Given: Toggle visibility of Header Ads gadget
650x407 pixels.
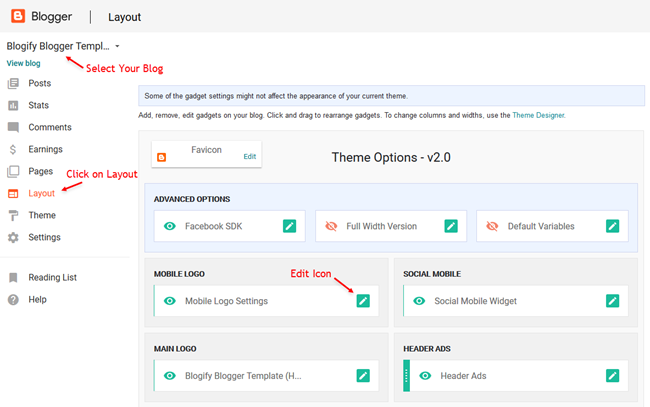Looking at the screenshot, I should (425, 376).
